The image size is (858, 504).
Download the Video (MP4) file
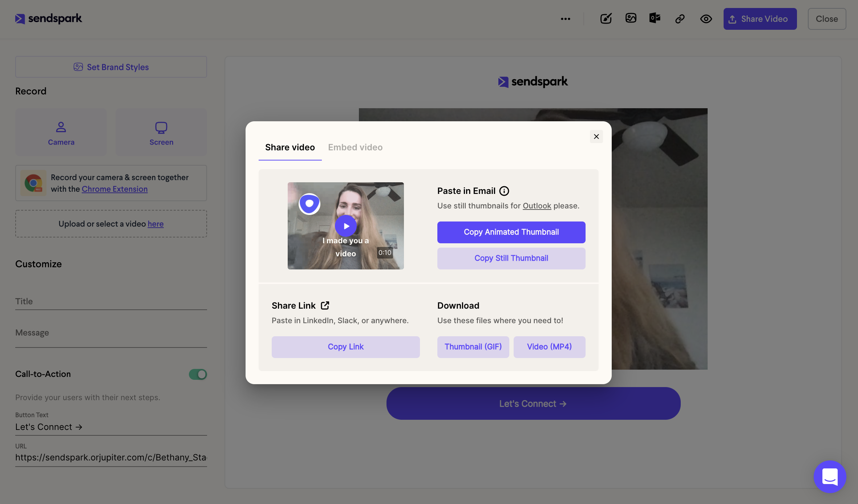tap(549, 347)
